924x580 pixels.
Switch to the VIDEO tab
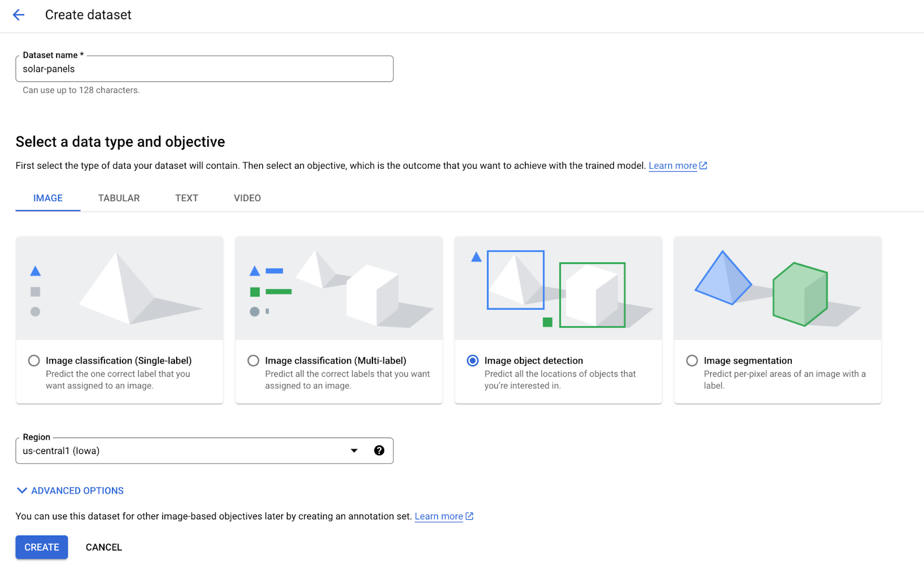click(x=247, y=198)
